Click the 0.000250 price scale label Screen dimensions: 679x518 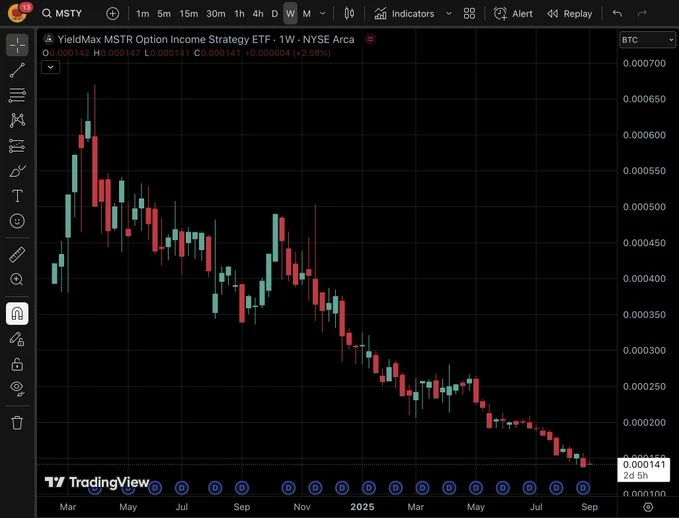point(644,386)
